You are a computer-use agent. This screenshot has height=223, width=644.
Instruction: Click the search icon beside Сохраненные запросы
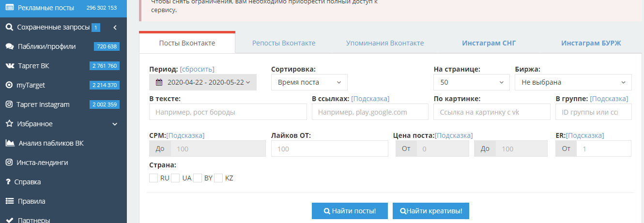[x=9, y=27]
